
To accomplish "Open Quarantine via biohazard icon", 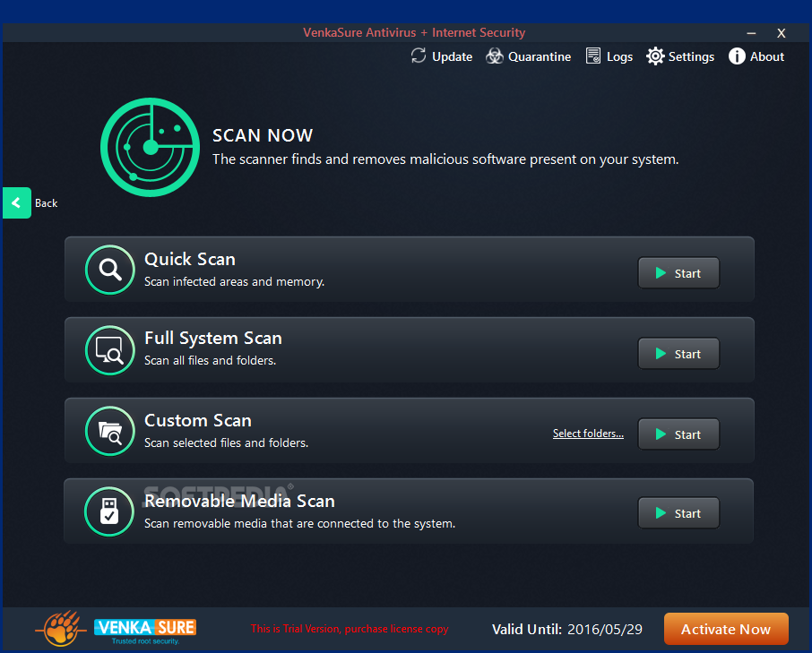I will point(495,56).
